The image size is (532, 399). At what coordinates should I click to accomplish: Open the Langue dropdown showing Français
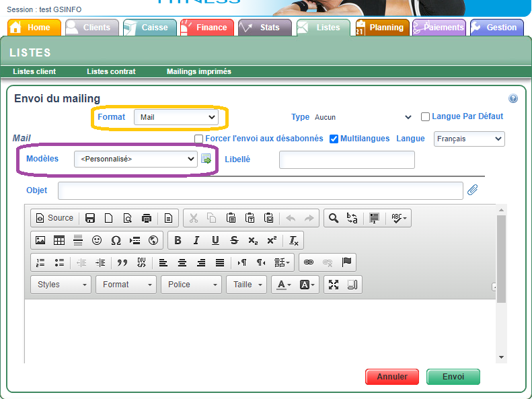click(x=469, y=139)
